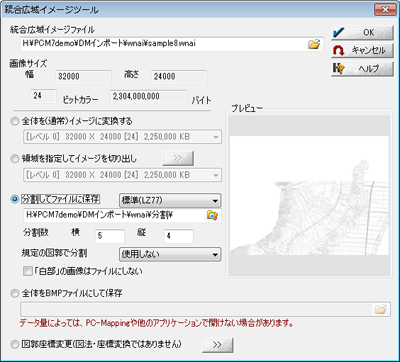Select 全体をBMPファイルにして保存 radio

(15, 294)
